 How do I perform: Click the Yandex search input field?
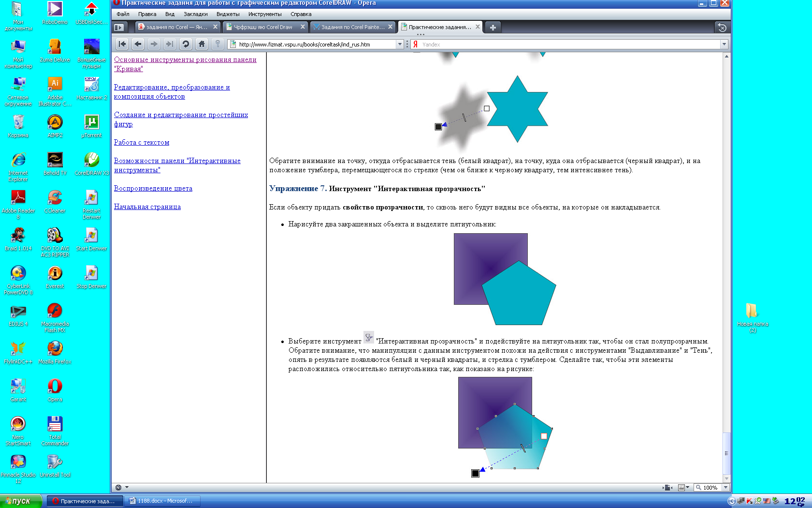(x=569, y=44)
